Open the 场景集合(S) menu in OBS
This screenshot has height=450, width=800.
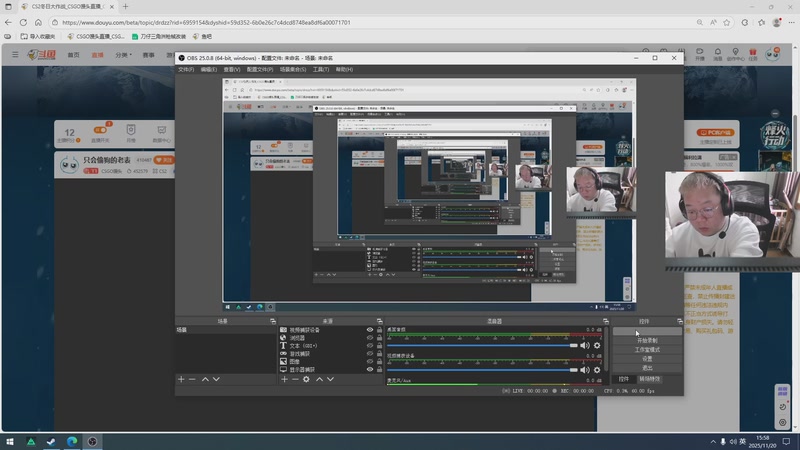[293, 69]
